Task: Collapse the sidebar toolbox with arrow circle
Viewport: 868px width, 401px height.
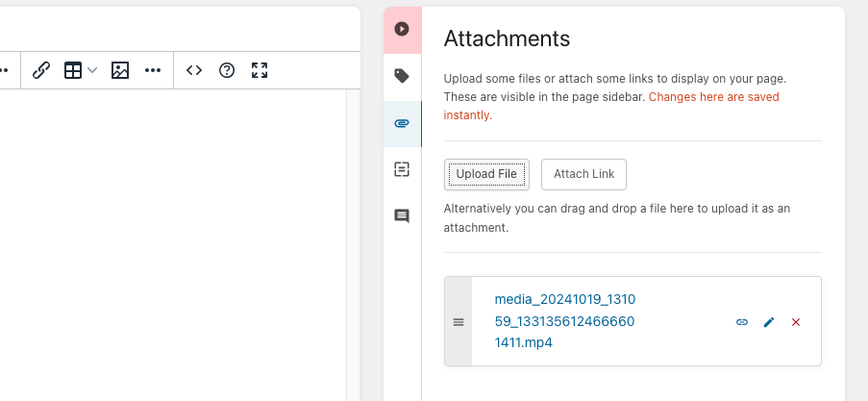Action: point(402,29)
